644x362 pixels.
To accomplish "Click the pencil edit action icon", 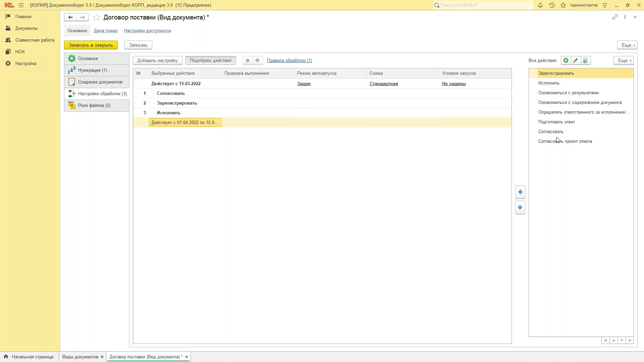I will tap(576, 61).
